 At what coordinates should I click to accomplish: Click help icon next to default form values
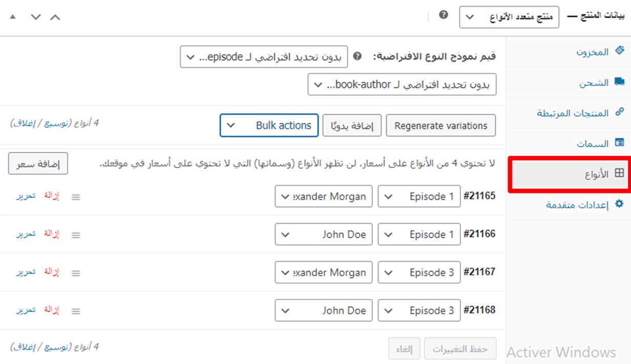[357, 56]
